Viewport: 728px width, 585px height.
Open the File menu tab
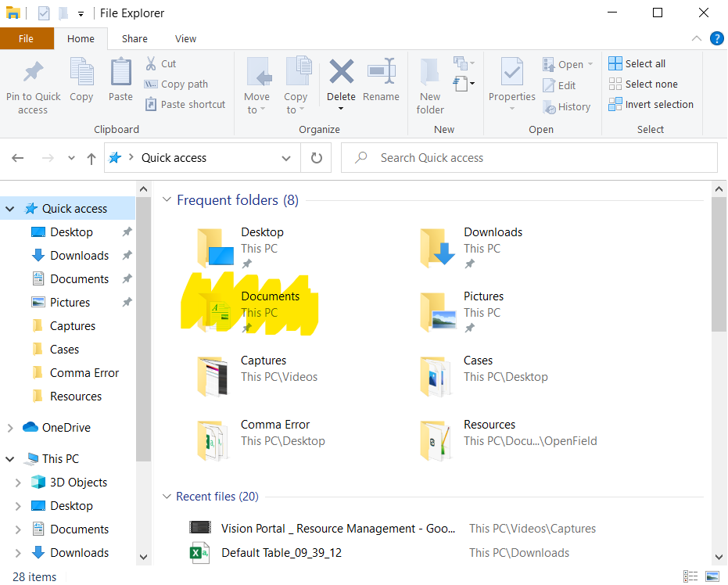(x=27, y=38)
